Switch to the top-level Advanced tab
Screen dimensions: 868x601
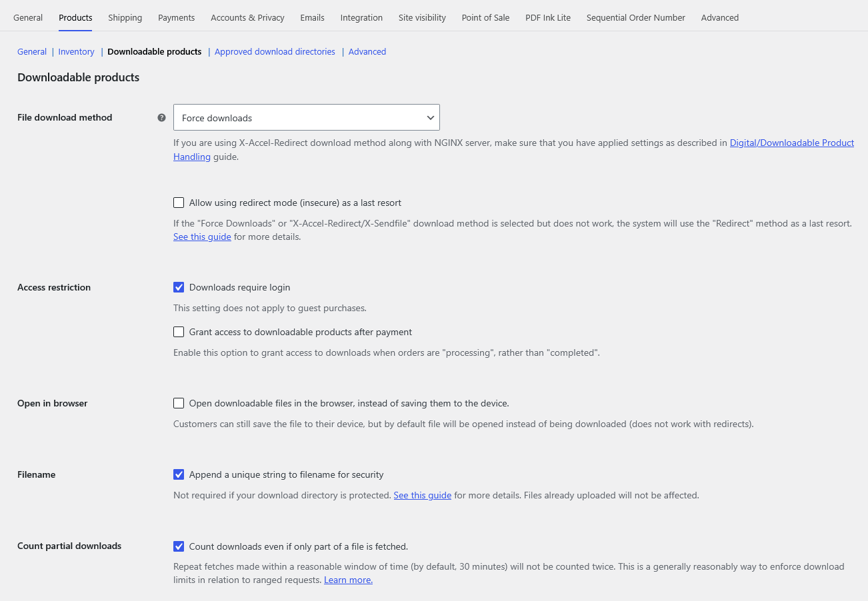tap(720, 17)
